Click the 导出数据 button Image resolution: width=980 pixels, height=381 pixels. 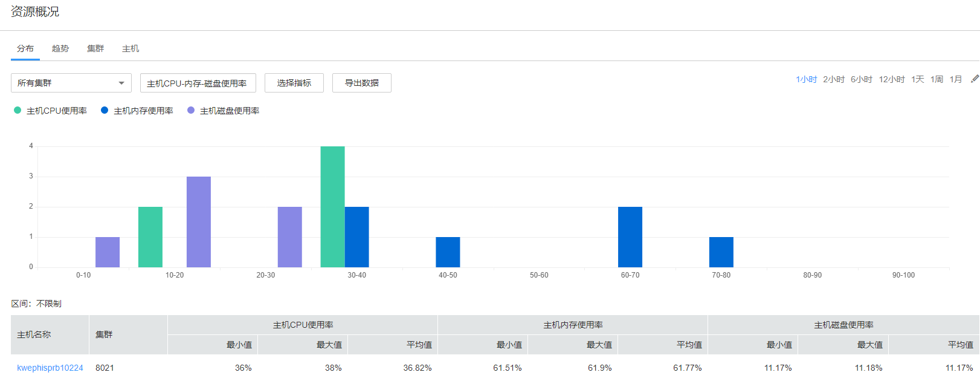click(x=362, y=83)
